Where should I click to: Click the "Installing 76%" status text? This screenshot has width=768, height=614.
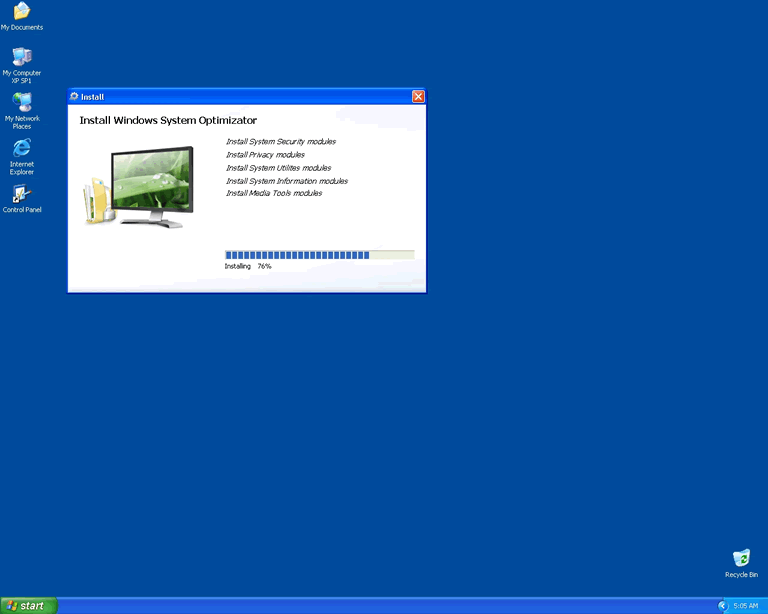click(248, 267)
